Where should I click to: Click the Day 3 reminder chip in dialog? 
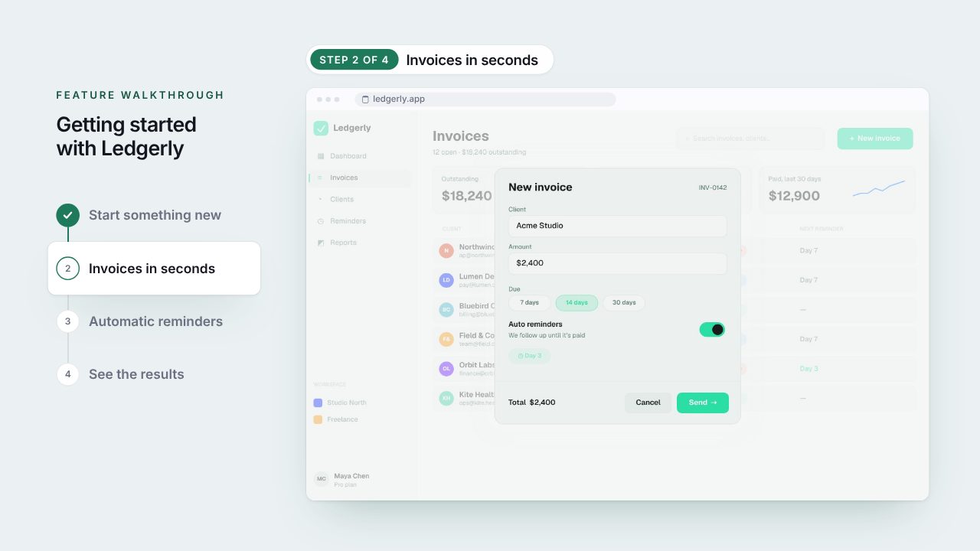pyautogui.click(x=530, y=356)
